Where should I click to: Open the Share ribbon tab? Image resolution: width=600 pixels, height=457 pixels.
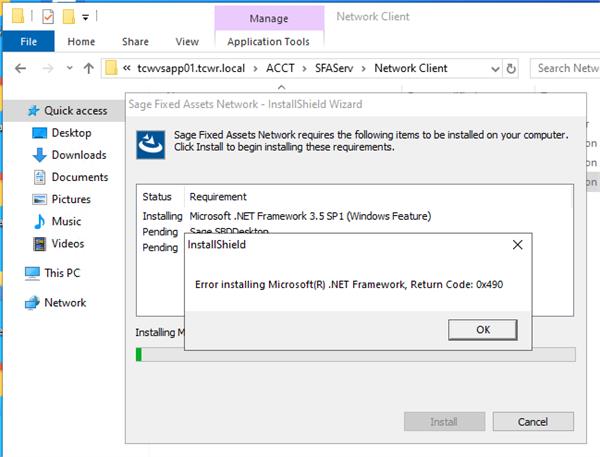tap(135, 41)
